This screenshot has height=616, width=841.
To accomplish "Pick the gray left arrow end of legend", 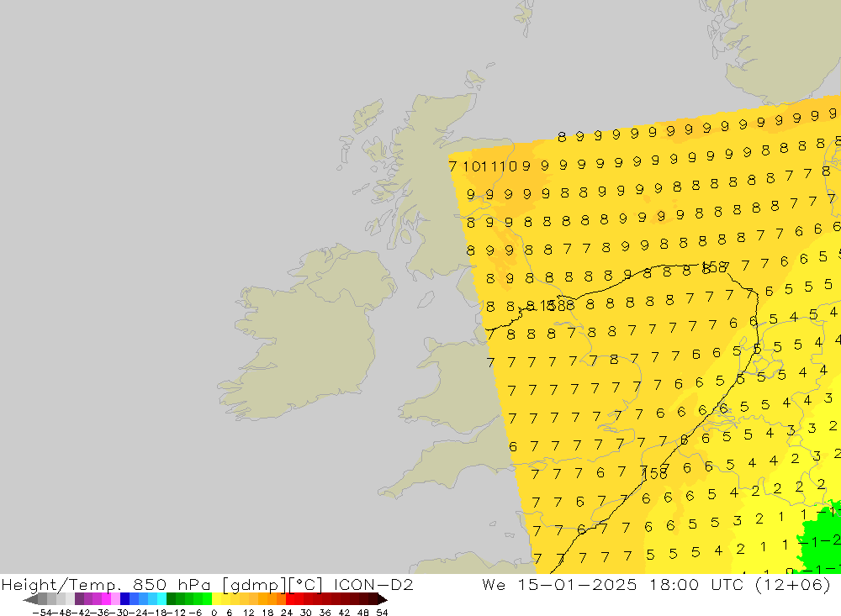I will (30, 599).
